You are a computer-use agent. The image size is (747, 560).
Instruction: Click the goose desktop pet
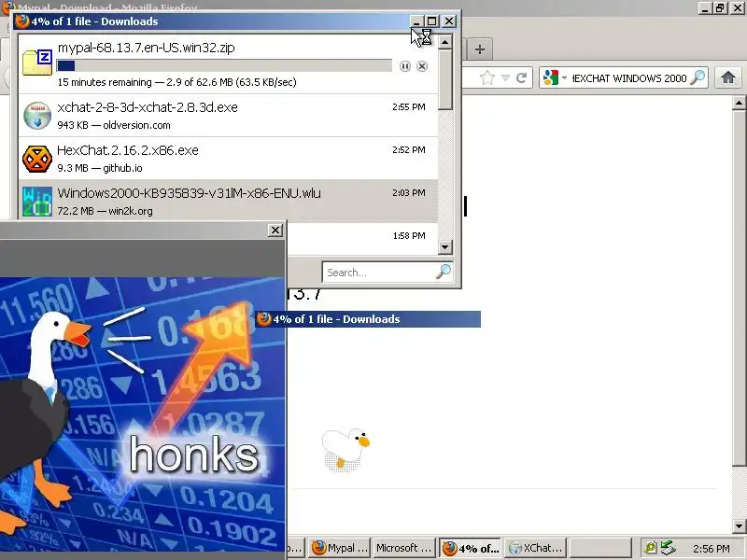(345, 450)
